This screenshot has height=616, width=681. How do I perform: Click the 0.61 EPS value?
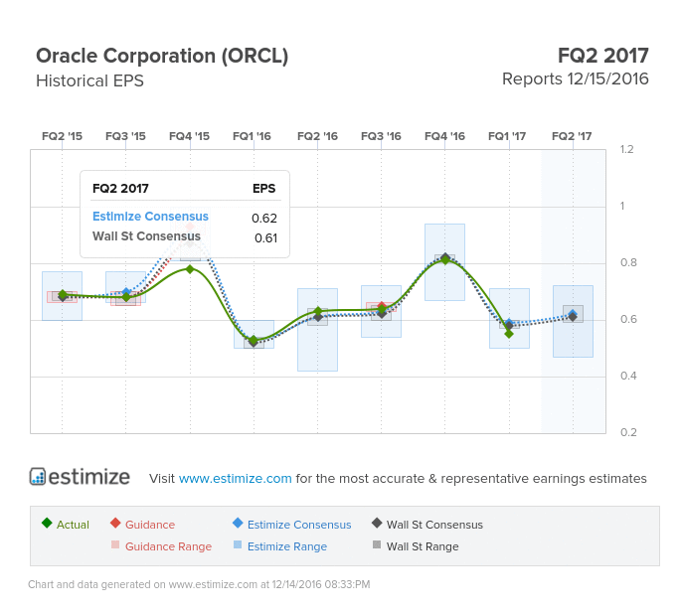pos(265,237)
